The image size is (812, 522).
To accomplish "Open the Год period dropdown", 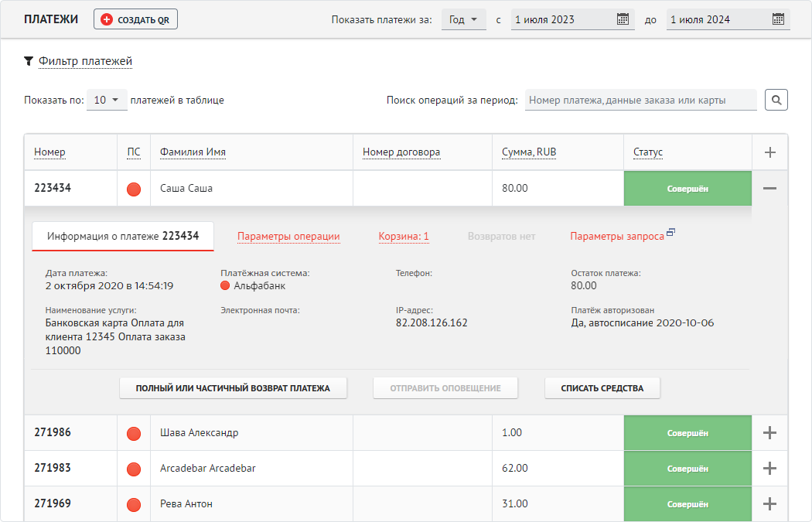I will [x=463, y=19].
